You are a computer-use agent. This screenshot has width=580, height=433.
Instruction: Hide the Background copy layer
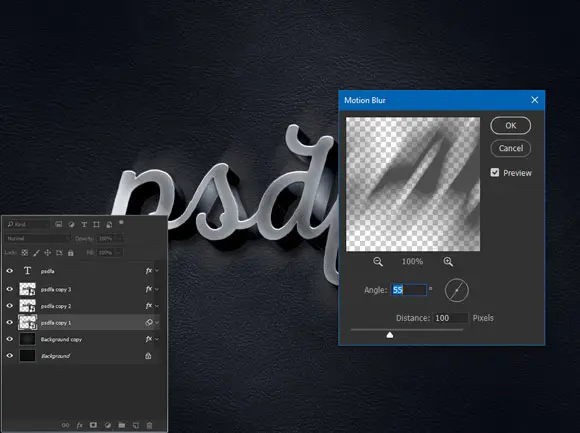tap(10, 339)
